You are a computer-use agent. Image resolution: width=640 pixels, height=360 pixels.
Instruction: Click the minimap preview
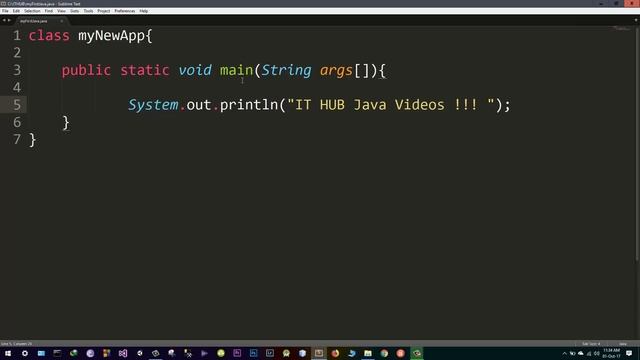[x=622, y=29]
